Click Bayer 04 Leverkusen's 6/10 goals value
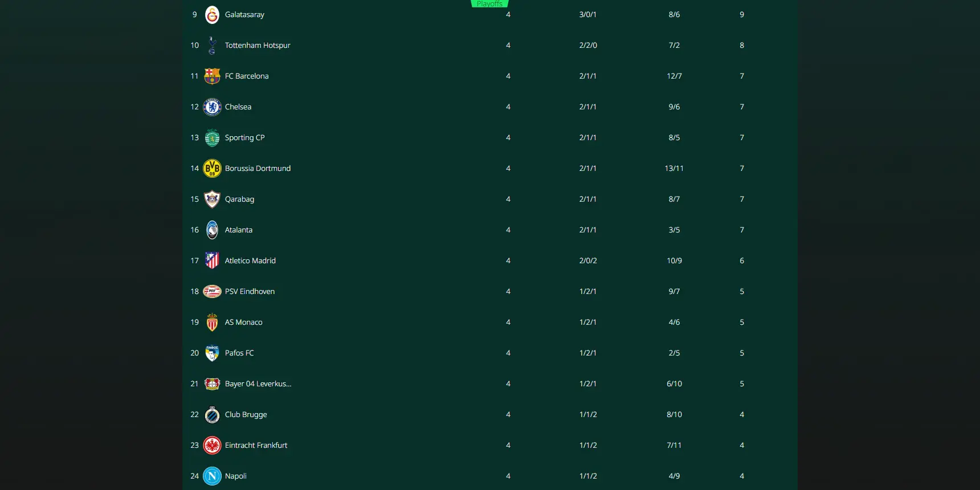This screenshot has width=980, height=490. coord(674,384)
